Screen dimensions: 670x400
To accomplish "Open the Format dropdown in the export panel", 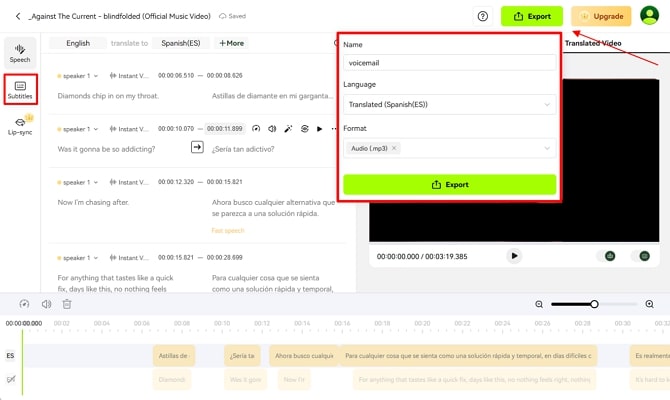I will (450, 148).
